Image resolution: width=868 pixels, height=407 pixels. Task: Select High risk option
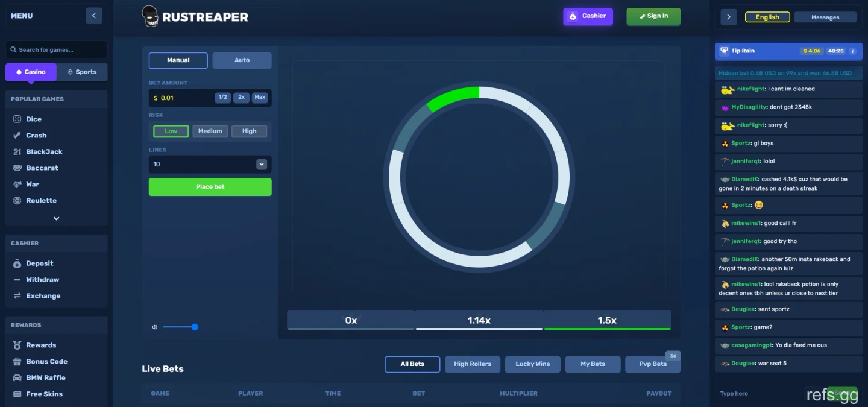click(x=250, y=131)
